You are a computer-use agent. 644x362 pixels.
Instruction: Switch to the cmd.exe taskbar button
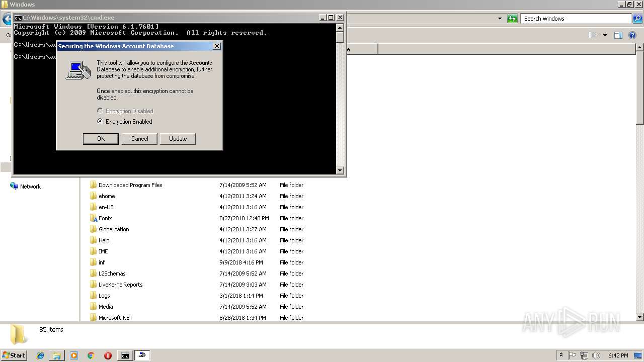pyautogui.click(x=125, y=355)
